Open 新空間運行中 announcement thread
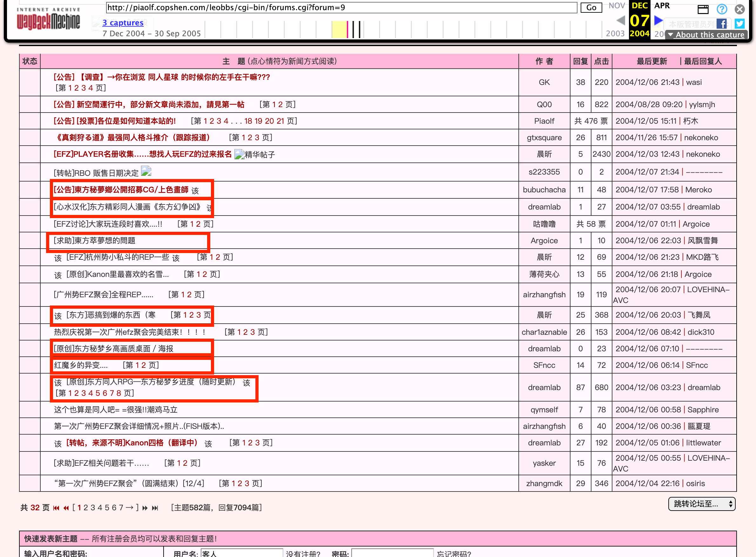Viewport: 756px width, 557px height. coord(149,105)
